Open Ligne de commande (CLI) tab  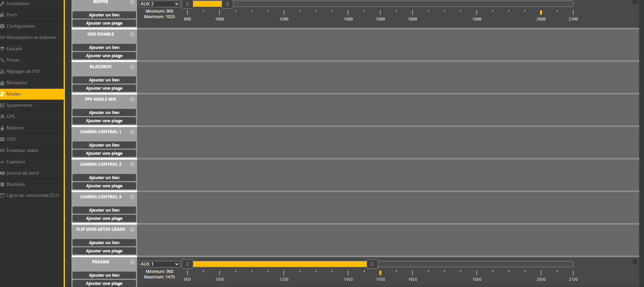[32, 195]
